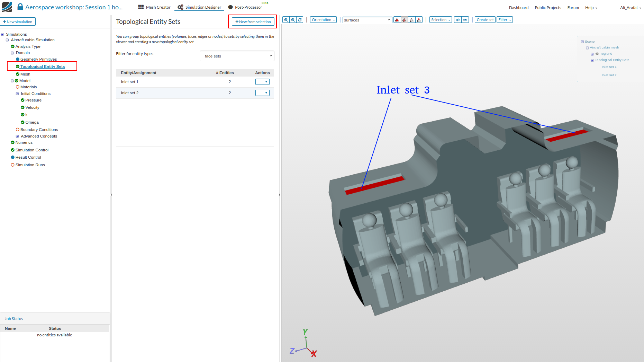Open the surfaces render mode combo box

(367, 20)
